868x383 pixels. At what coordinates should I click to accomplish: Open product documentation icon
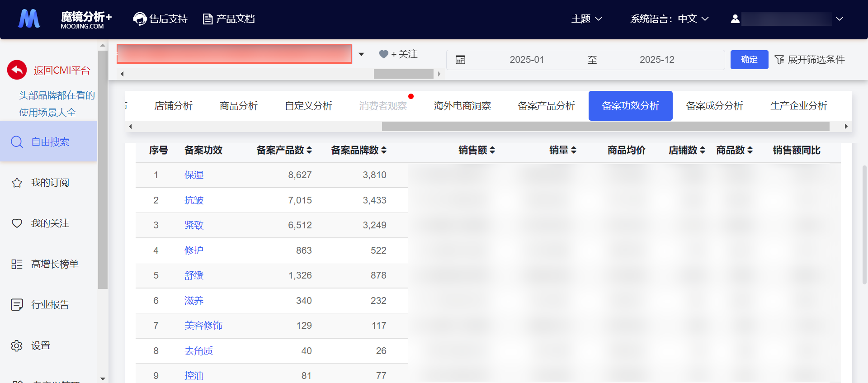208,19
